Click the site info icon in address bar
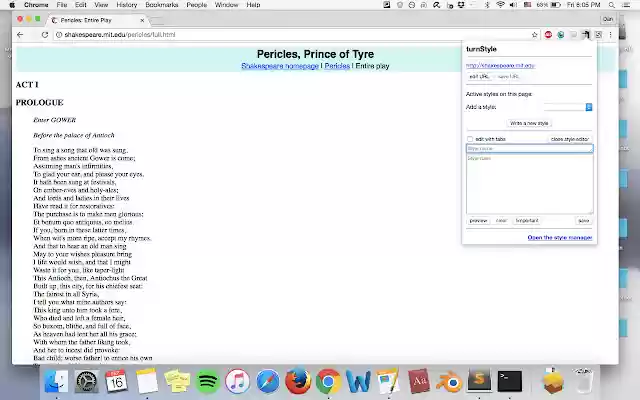 59,35
